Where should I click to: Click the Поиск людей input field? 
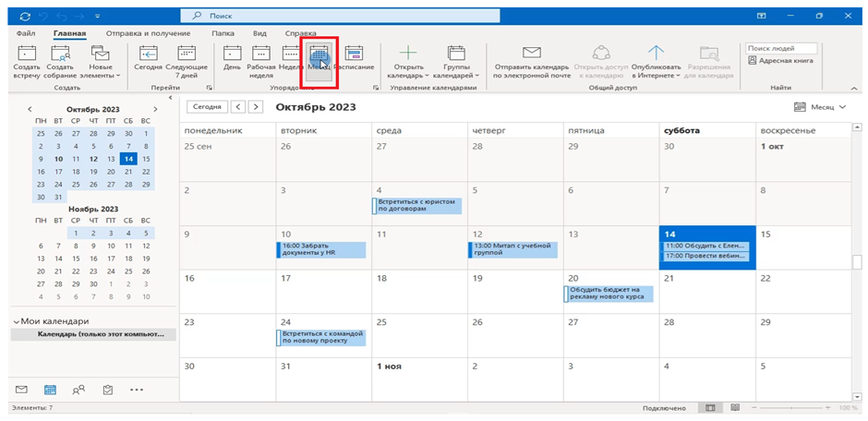coord(780,48)
